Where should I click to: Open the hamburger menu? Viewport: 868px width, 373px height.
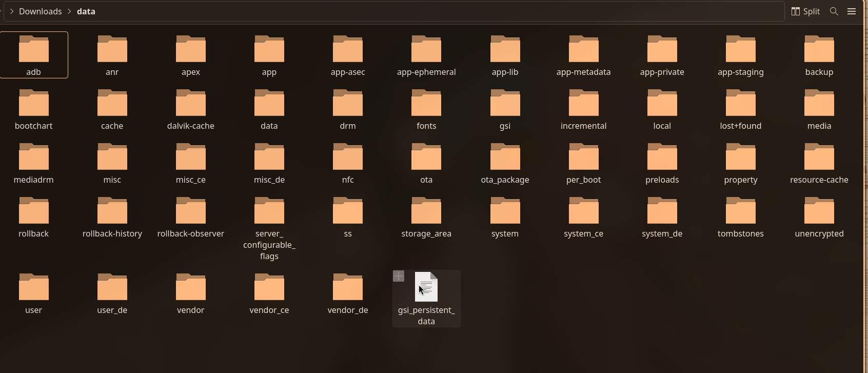[852, 11]
